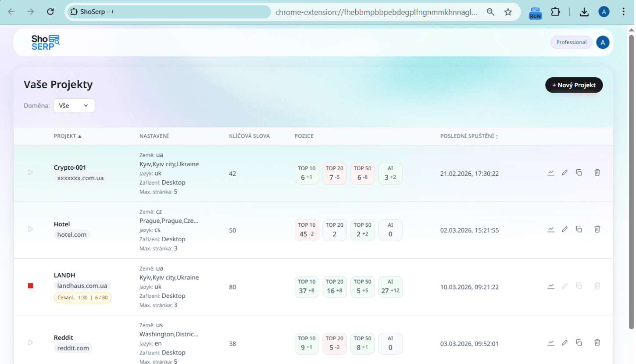
Task: Start the Reddit project play icon
Action: 31,342
